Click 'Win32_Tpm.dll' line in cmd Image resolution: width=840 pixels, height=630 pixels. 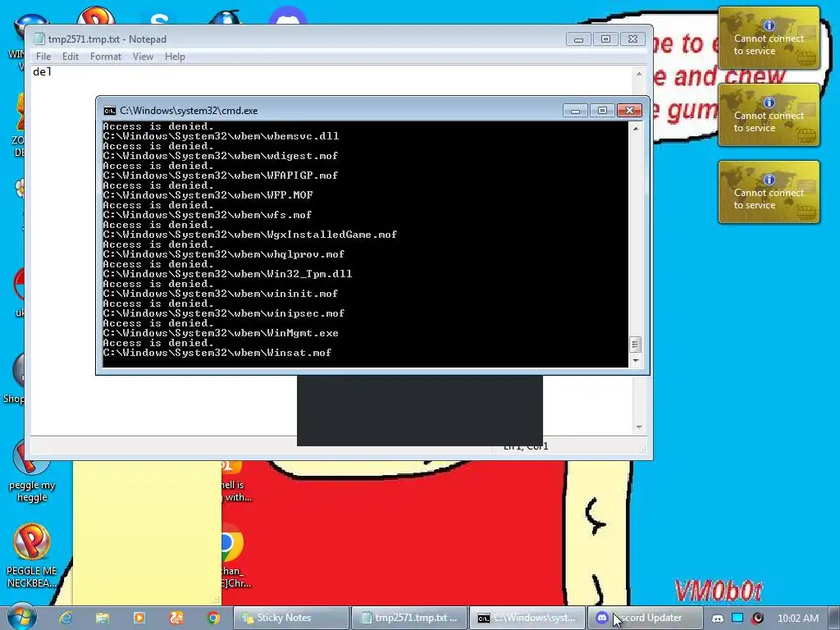pos(228,274)
